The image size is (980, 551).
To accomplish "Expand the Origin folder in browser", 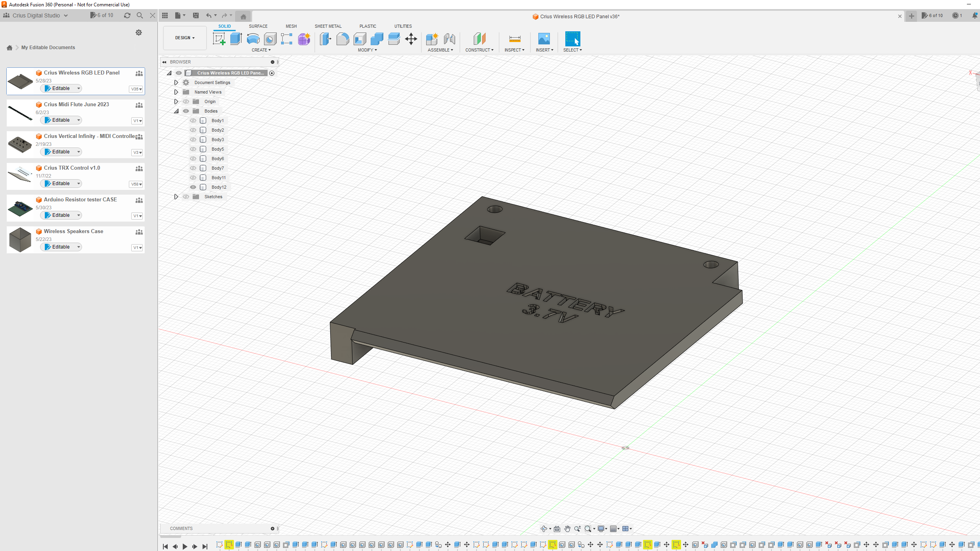I will coord(176,101).
